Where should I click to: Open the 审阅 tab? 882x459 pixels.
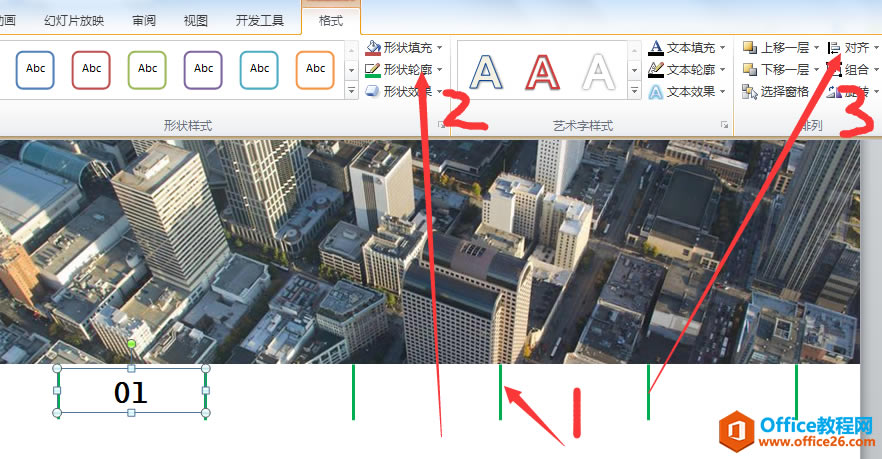[x=144, y=21]
